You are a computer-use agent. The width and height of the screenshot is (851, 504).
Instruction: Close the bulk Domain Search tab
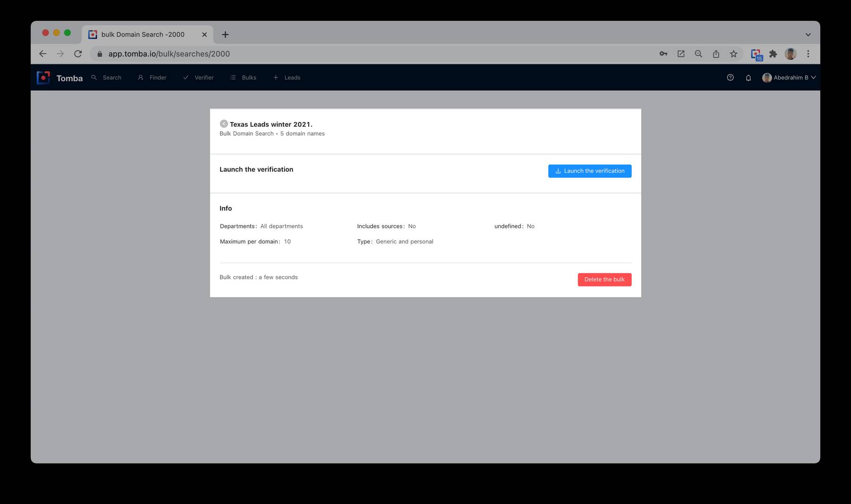tap(204, 35)
